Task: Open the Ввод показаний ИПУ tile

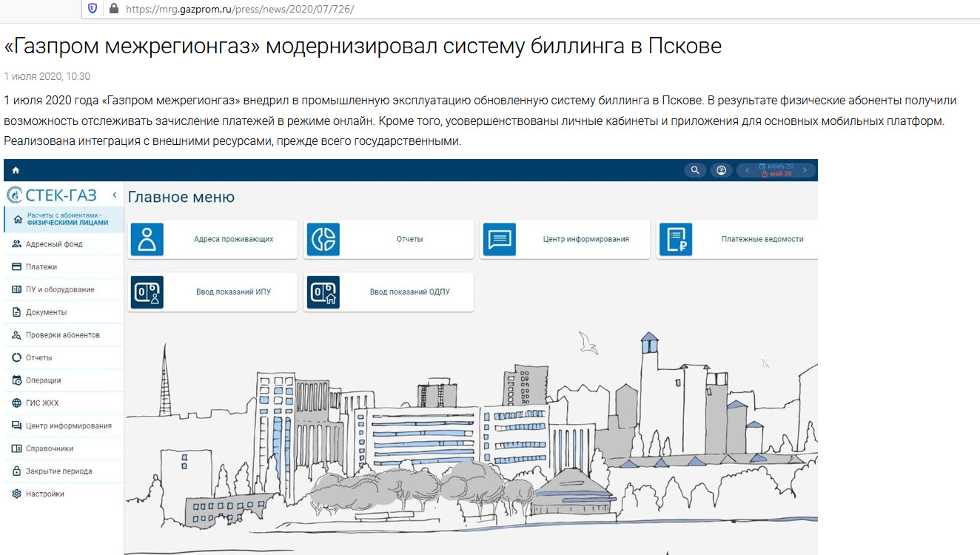Action: [212, 292]
